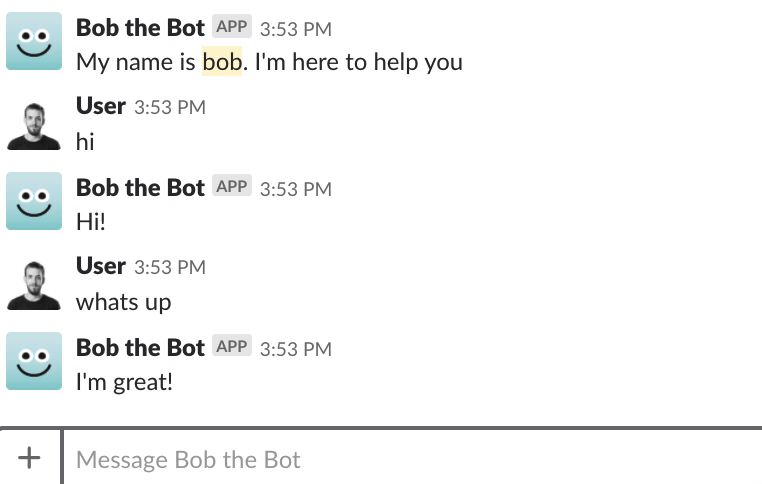
Task: Select the 'User' name above 'hi' message
Action: 101,106
